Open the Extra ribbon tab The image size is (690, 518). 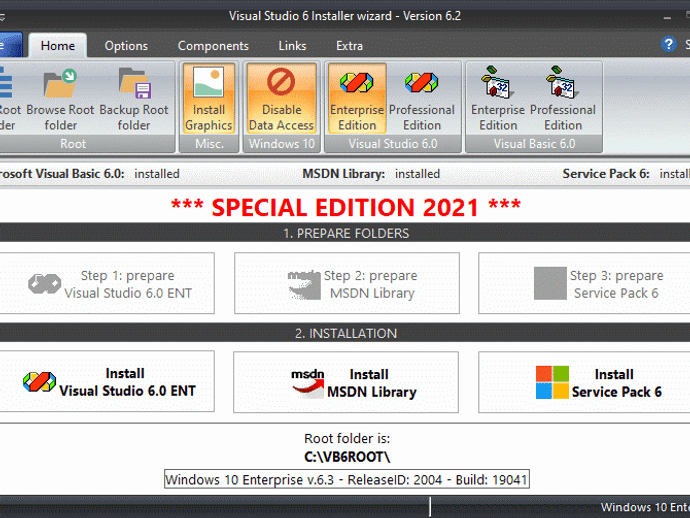click(x=349, y=45)
